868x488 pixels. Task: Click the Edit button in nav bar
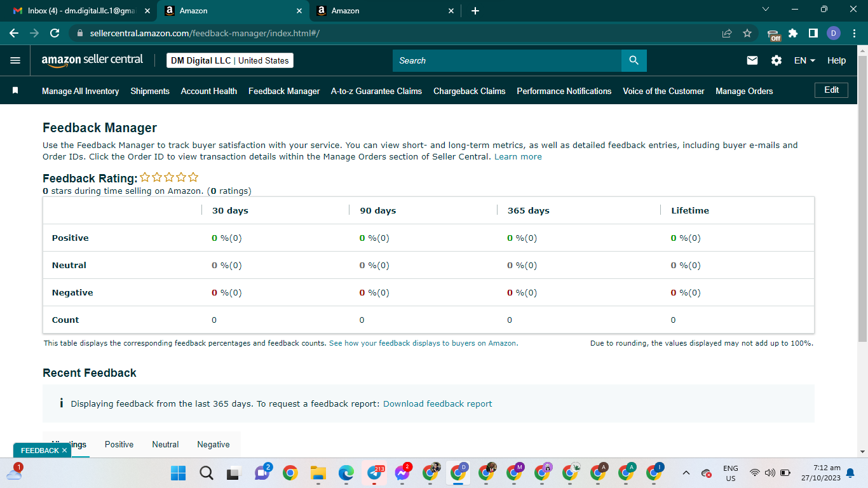(x=831, y=90)
